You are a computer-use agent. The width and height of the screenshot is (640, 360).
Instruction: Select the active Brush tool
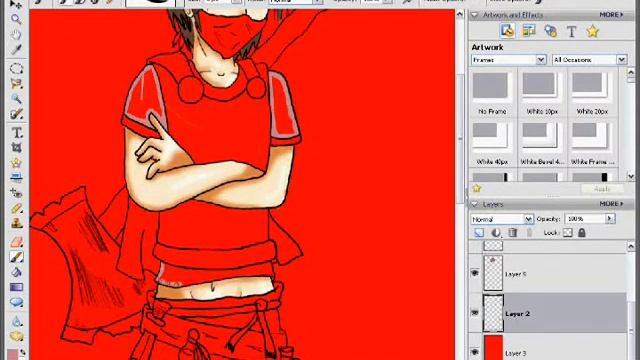pyautogui.click(x=16, y=257)
